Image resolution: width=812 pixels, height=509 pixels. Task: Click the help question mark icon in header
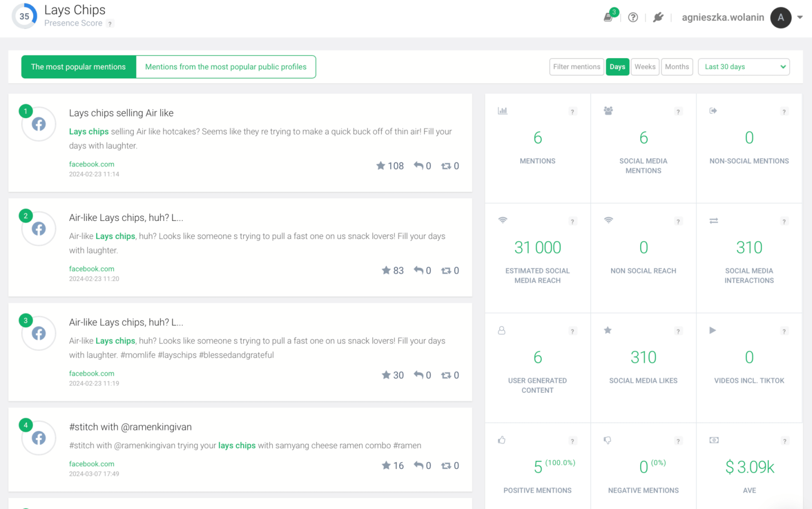633,17
